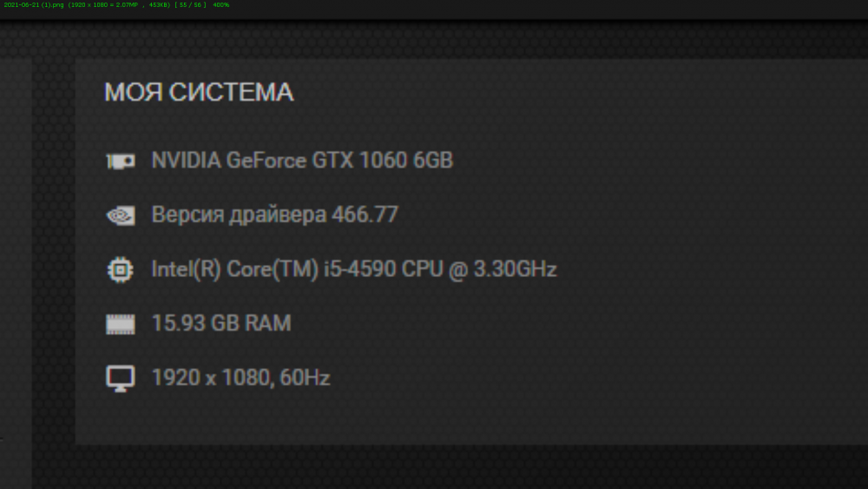Screen dimensions: 868x489
Task: Click the filename 2021-06-21 (1).png
Action: click(33, 5)
